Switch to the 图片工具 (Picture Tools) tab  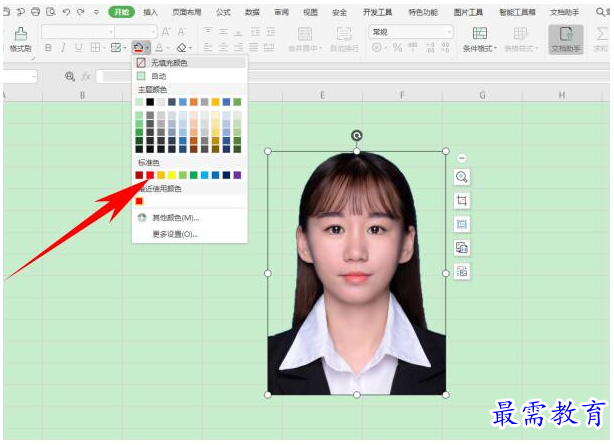click(468, 13)
